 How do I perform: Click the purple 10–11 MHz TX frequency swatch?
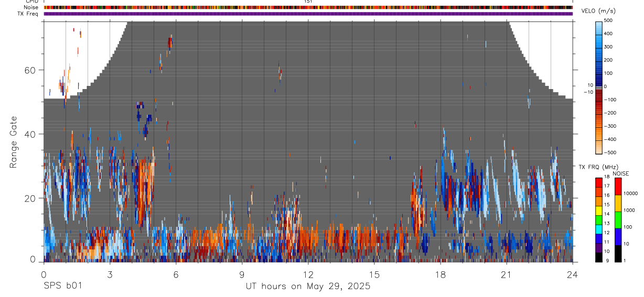click(599, 248)
